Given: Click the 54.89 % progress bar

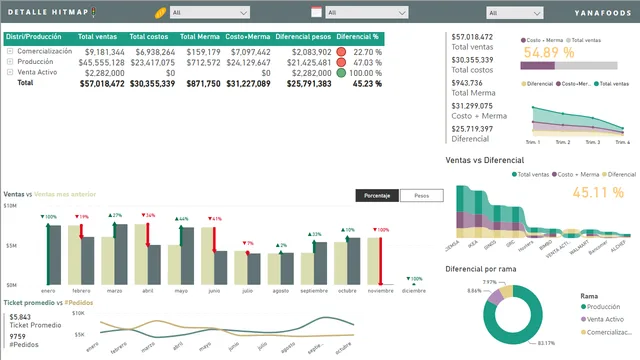Looking at the screenshot, I should [x=569, y=65].
